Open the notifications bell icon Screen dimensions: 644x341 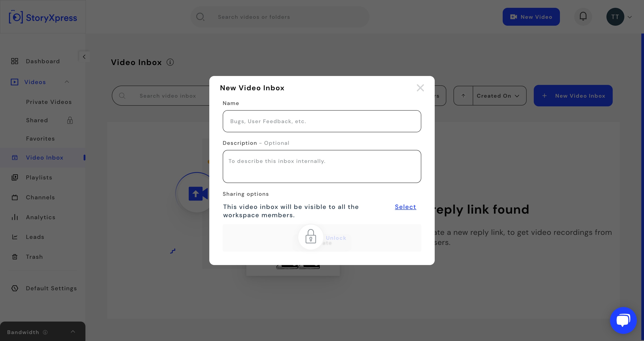583,17
